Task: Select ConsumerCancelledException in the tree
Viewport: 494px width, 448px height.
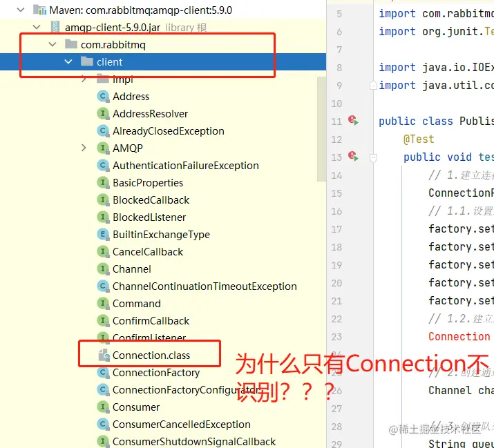Action: coord(182,425)
